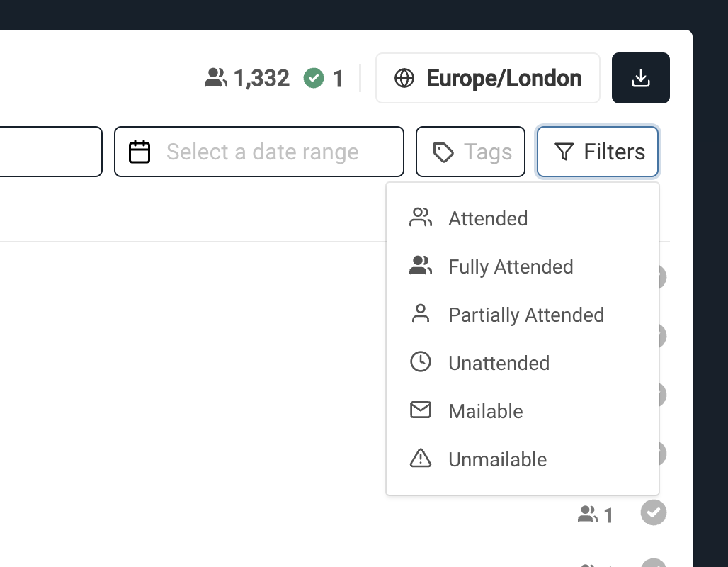Image resolution: width=728 pixels, height=567 pixels.
Task: Filter by Unattended
Action: tap(499, 363)
